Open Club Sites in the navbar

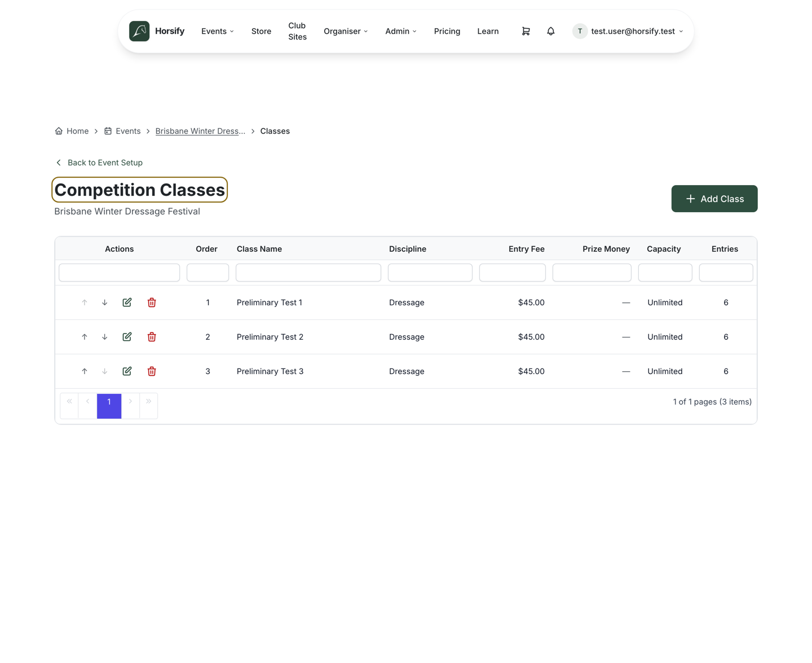coord(297,31)
